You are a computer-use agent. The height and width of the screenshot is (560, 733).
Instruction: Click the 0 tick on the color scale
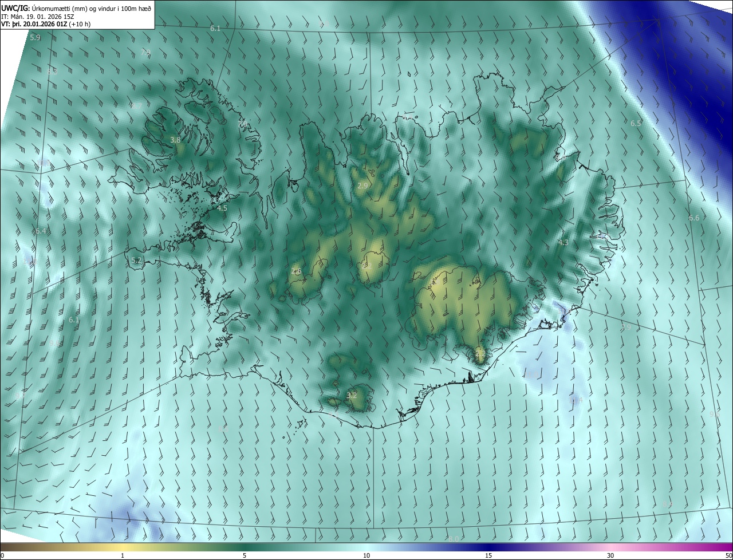point(2,555)
